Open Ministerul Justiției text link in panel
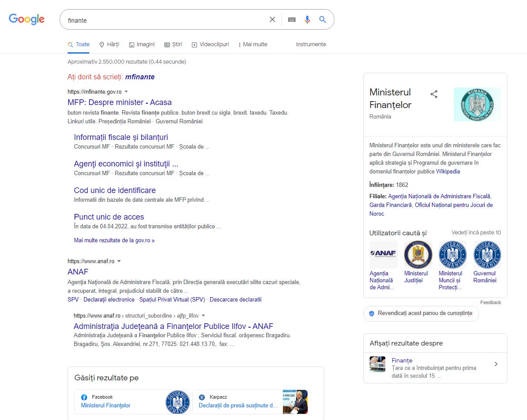Viewport: 527px width, 420px height. tap(416, 277)
